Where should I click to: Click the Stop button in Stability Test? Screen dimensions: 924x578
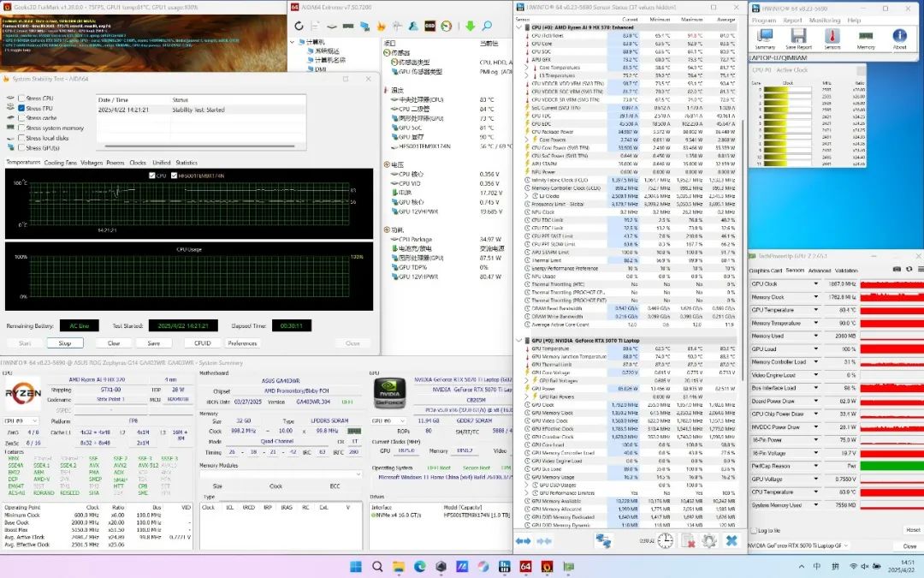(x=64, y=343)
